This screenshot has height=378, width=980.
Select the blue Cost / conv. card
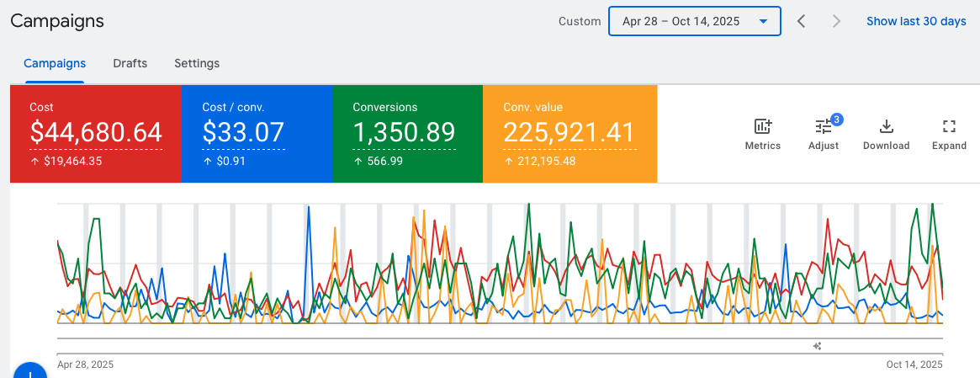[x=257, y=134]
